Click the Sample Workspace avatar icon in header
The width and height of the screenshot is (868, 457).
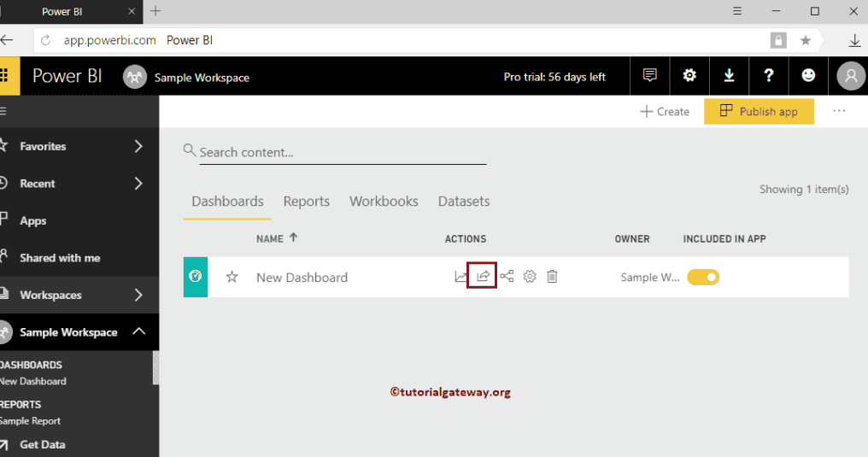click(x=134, y=77)
